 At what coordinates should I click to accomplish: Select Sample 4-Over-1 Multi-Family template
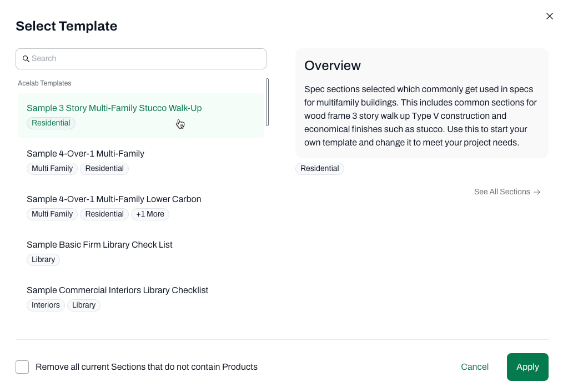pos(141,161)
